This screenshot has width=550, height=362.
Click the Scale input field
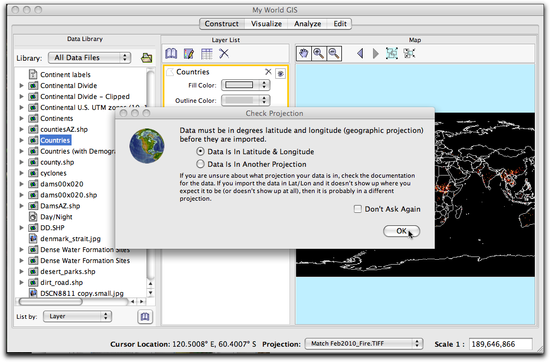(x=501, y=344)
